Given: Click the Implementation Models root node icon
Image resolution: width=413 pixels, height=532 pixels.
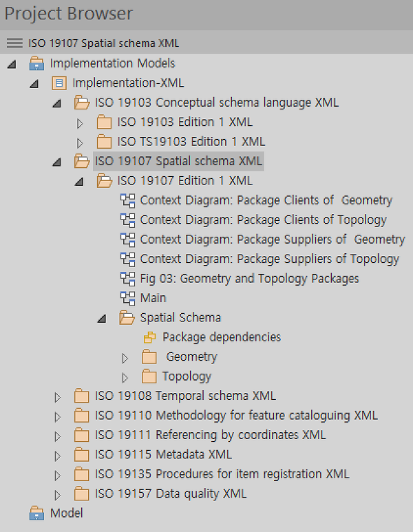Looking at the screenshot, I should click(x=36, y=63).
